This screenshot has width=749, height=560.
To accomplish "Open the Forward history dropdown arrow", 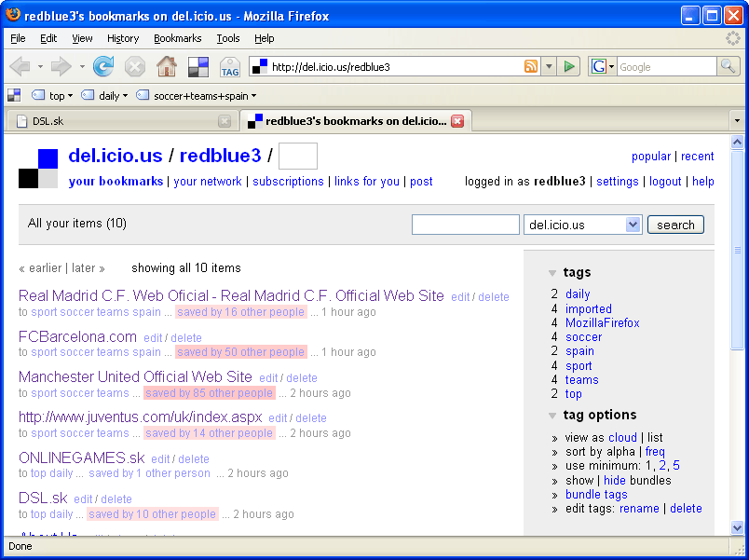I will click(x=82, y=67).
